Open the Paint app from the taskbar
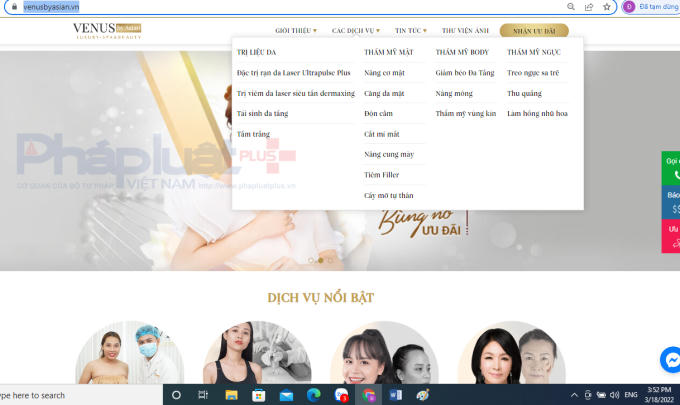Viewport: 680px width, 405px height. (x=422, y=395)
